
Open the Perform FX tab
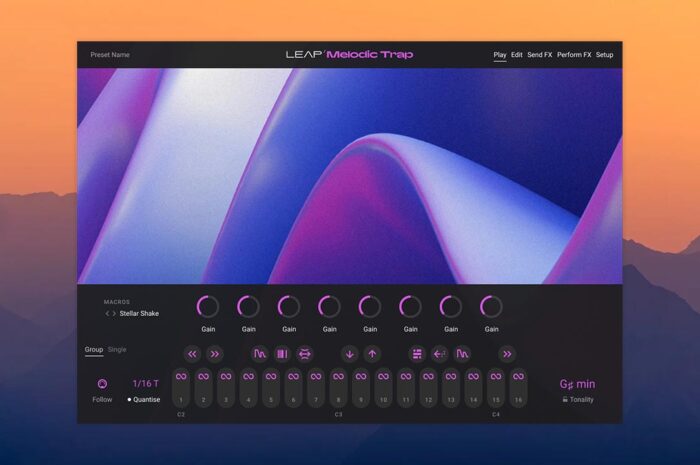(574, 55)
